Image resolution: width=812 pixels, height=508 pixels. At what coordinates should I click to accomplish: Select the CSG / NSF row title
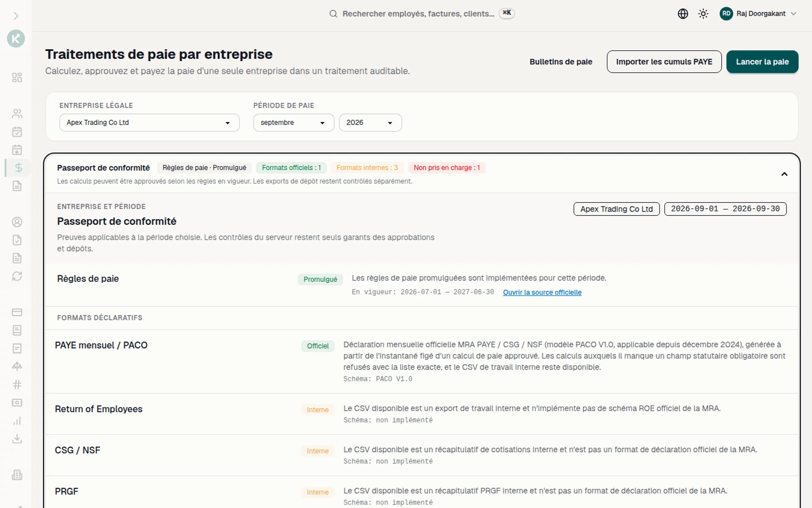[x=78, y=450]
